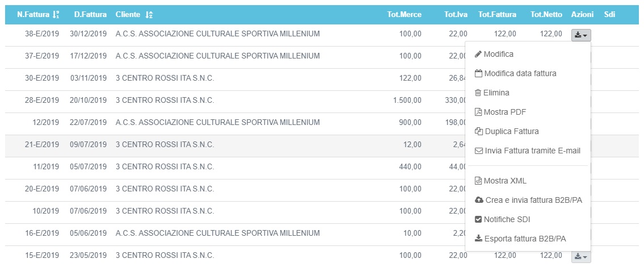Click the PDF file icon for Mostra PDF

(x=478, y=112)
